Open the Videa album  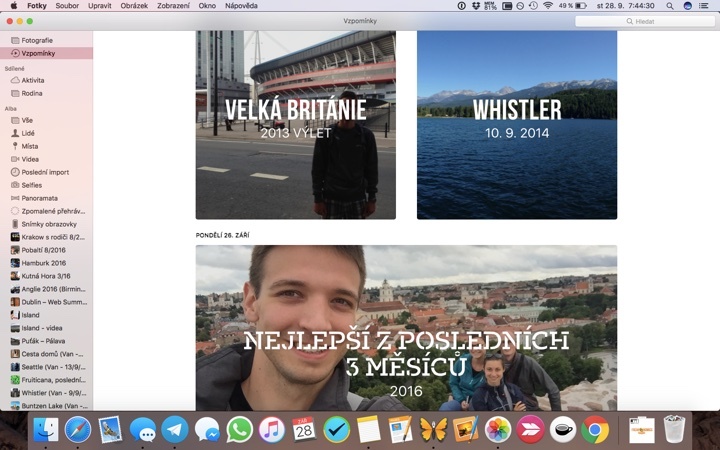coord(46,159)
